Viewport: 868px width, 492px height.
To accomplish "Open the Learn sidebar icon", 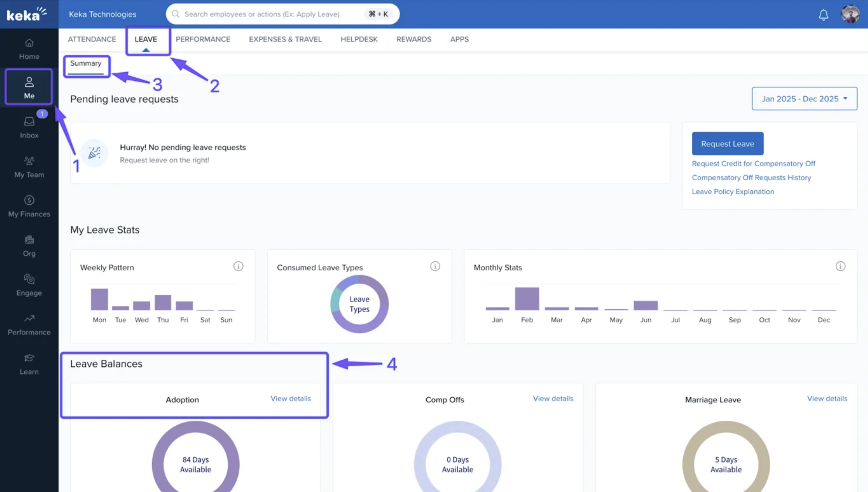I will [29, 364].
